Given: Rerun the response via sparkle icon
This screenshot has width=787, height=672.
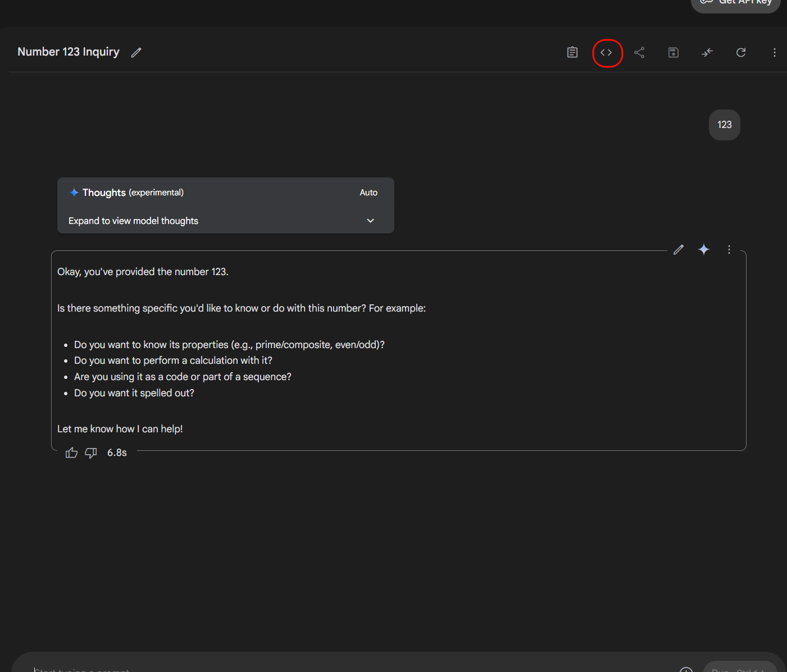Looking at the screenshot, I should [x=703, y=249].
